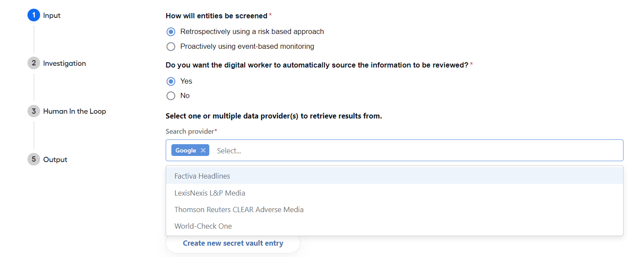Viewport: 644px width, 257px height.
Task: Remove the Google tag with its X icon
Action: [203, 150]
